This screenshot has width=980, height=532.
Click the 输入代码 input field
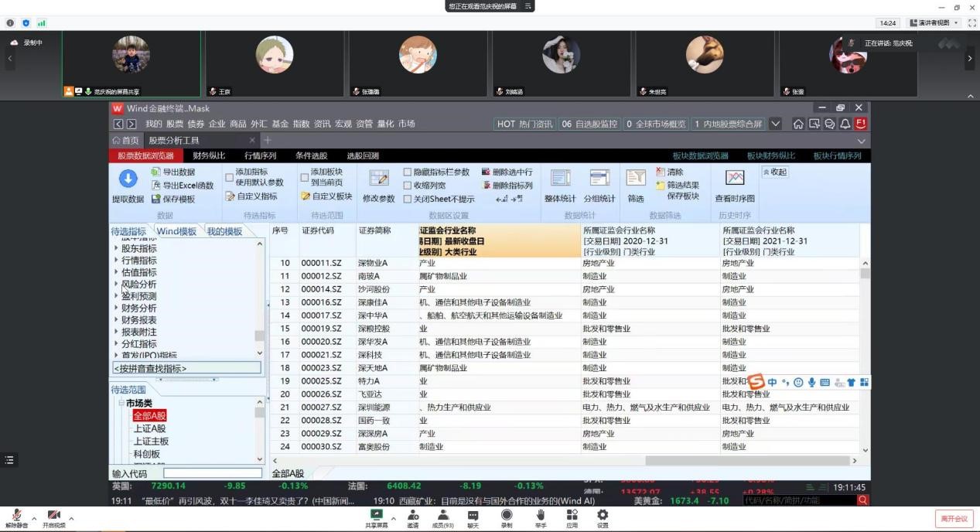(213, 473)
